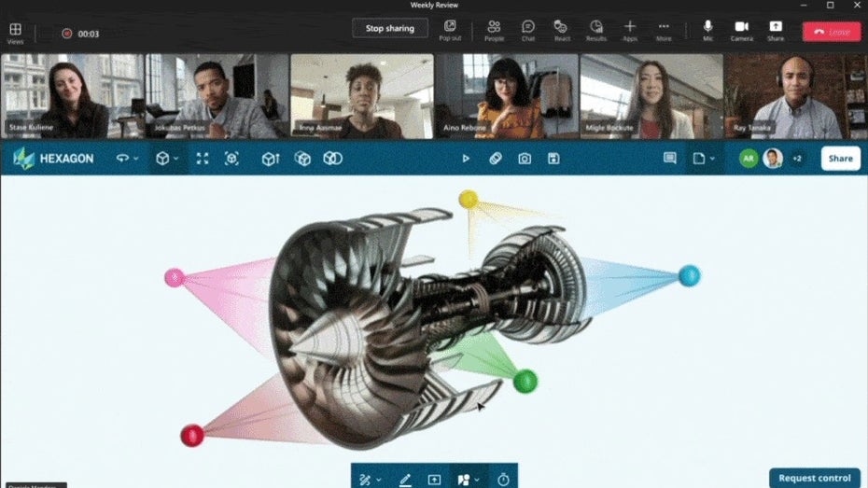The image size is (868, 488).
Task: Click the timer icon in bottom toolbar
Action: (503, 479)
